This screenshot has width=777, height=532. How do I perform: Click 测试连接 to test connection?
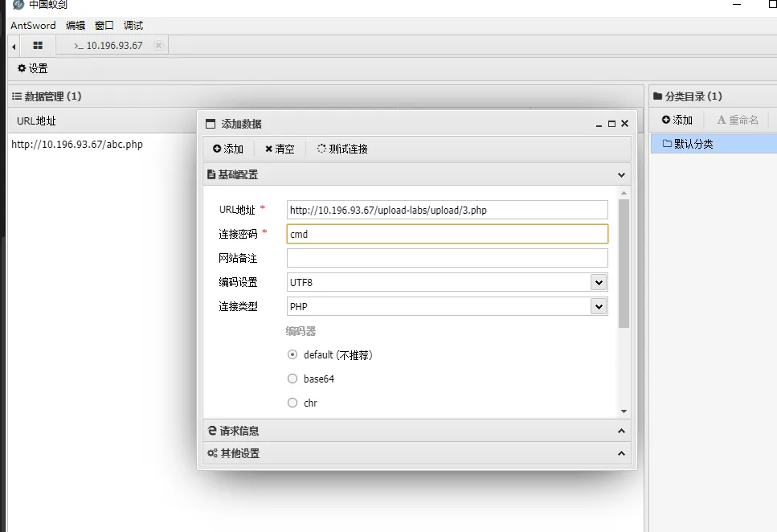click(342, 149)
